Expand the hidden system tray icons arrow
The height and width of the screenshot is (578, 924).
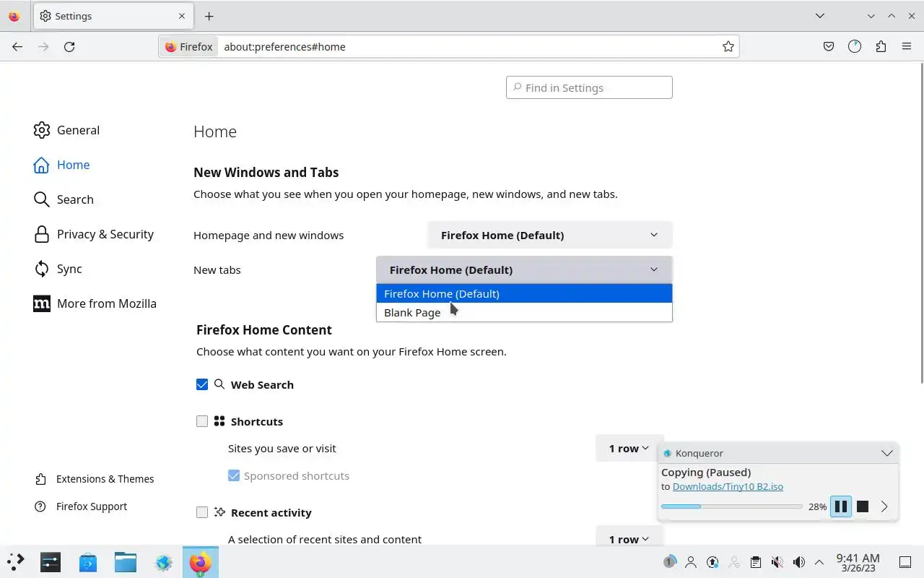click(819, 562)
